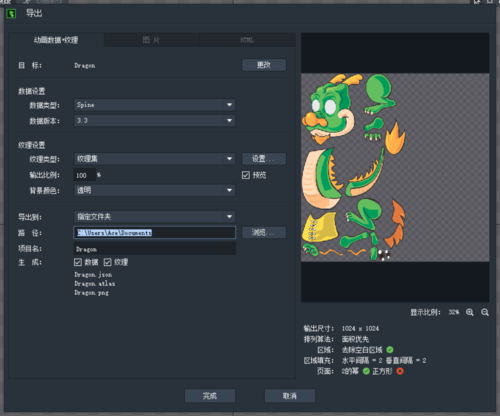This screenshot has width=500, height=416.
Task: Click red cross icon beside 正方形
Action: point(400,371)
